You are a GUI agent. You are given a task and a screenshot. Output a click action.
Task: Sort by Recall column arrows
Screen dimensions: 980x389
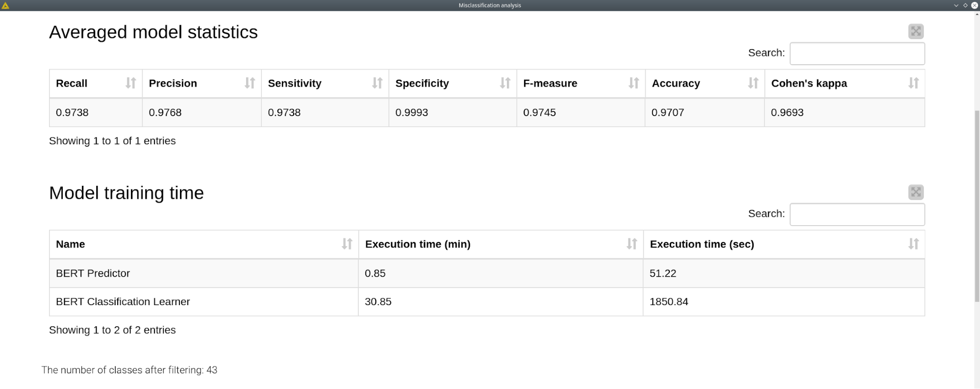[130, 83]
